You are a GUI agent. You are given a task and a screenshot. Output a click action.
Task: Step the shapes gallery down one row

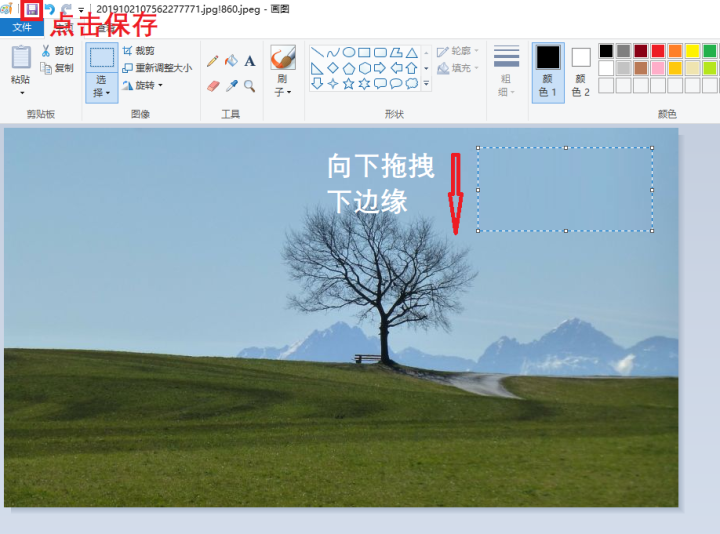[426, 68]
